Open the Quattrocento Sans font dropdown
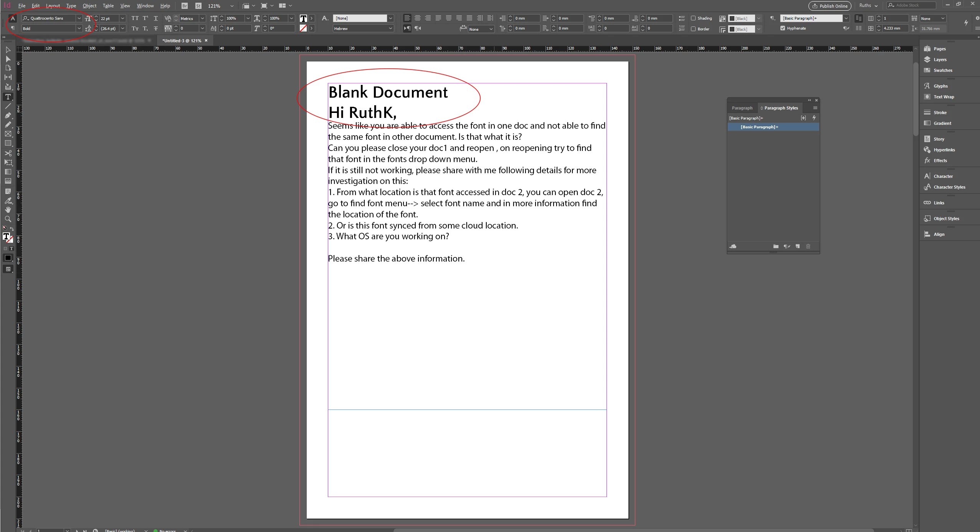Screen dimensions: 980x532 [79, 18]
